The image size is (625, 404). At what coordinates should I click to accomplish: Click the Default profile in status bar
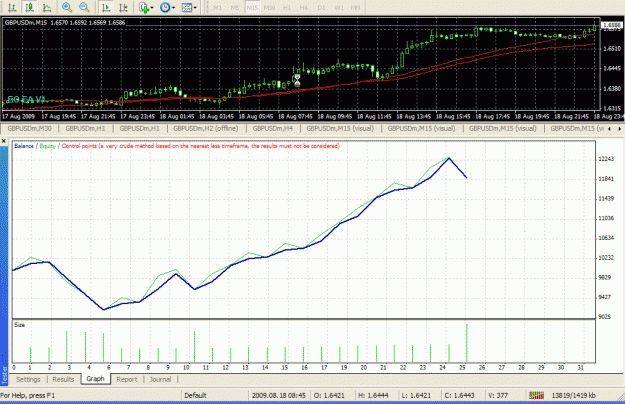click(195, 395)
